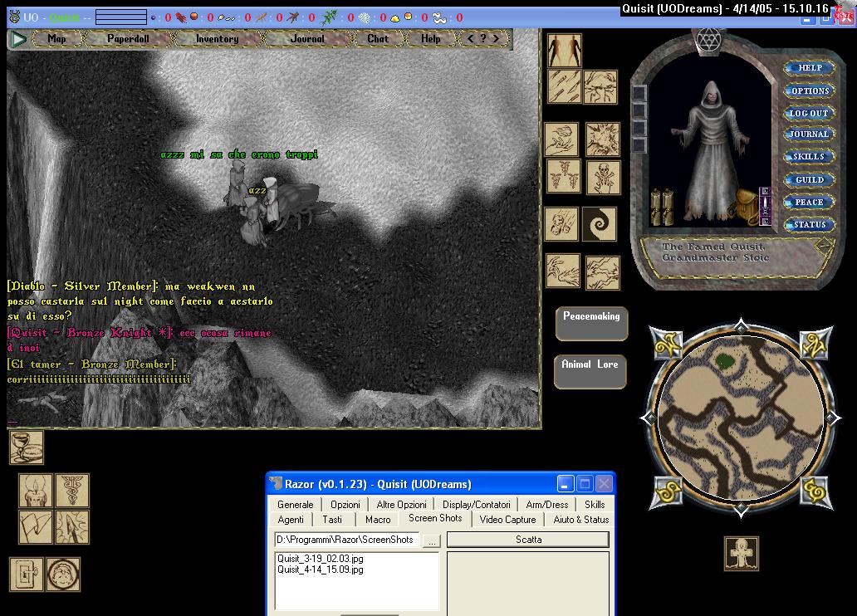This screenshot has height=616, width=857.
Task: Toggle the PEACE war mode button
Action: coord(809,203)
